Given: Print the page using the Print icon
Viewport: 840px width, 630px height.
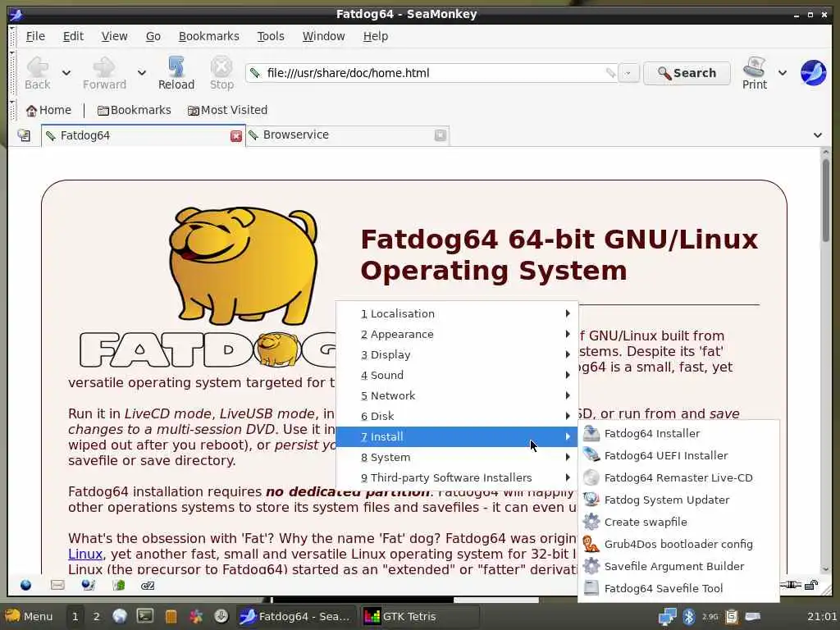Looking at the screenshot, I should [755, 73].
